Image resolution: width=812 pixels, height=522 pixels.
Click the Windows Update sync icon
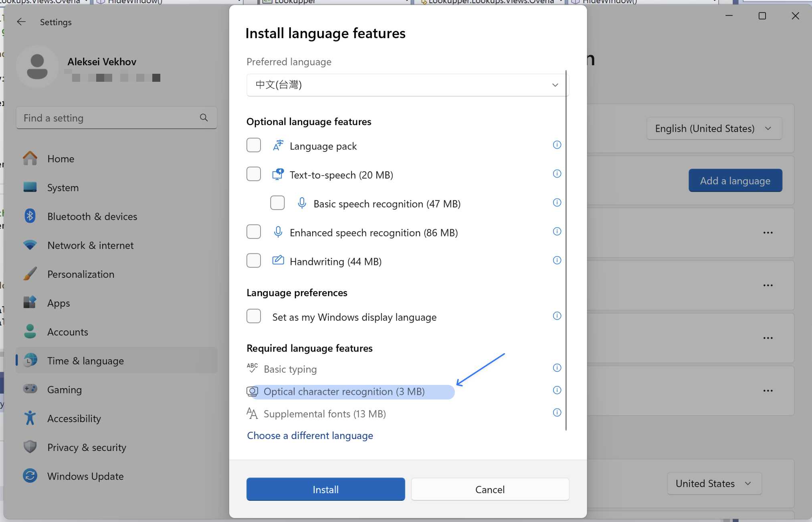click(x=30, y=476)
